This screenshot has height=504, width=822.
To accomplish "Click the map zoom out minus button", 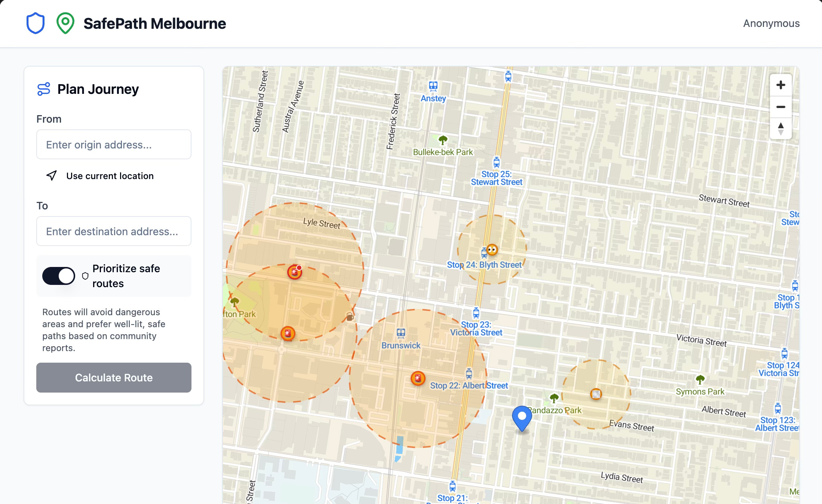I will pyautogui.click(x=780, y=107).
